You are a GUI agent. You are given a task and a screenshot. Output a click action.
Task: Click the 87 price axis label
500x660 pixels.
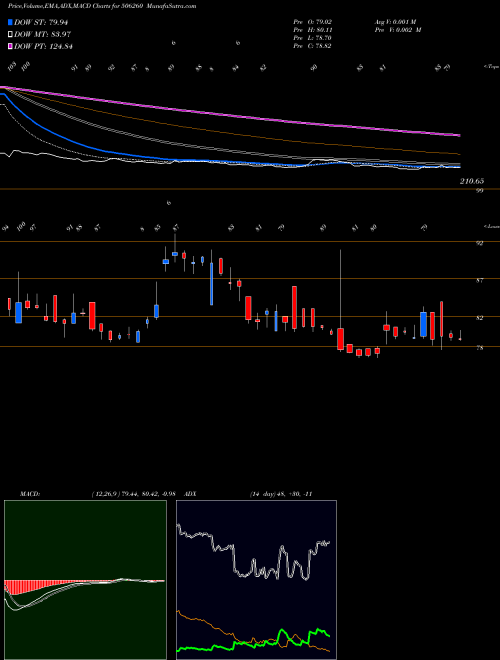click(480, 280)
